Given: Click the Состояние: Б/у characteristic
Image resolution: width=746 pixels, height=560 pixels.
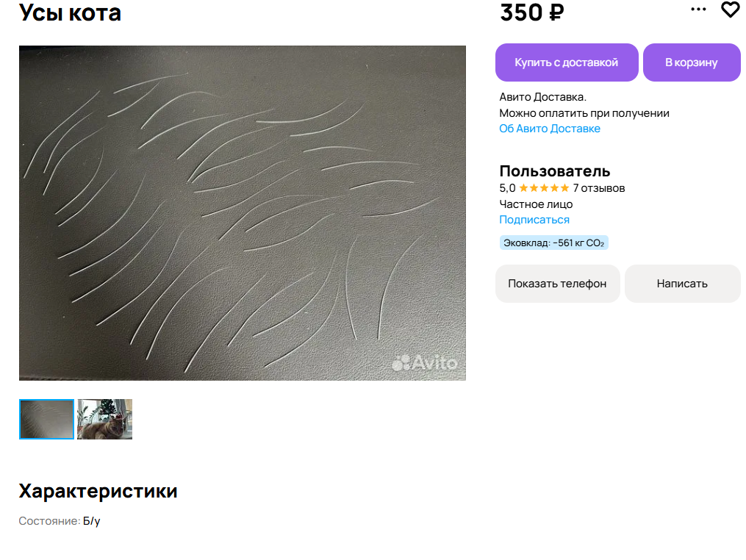Looking at the screenshot, I should [x=60, y=521].
